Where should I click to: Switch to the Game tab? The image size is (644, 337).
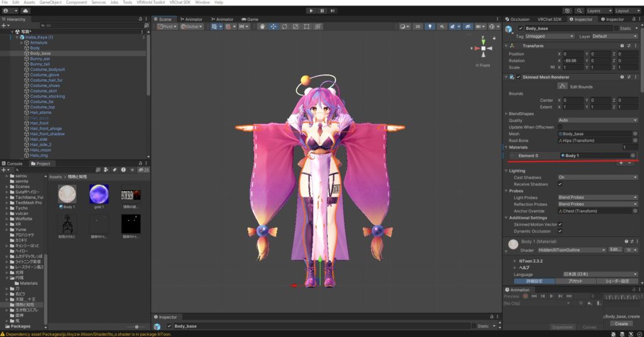click(x=249, y=19)
